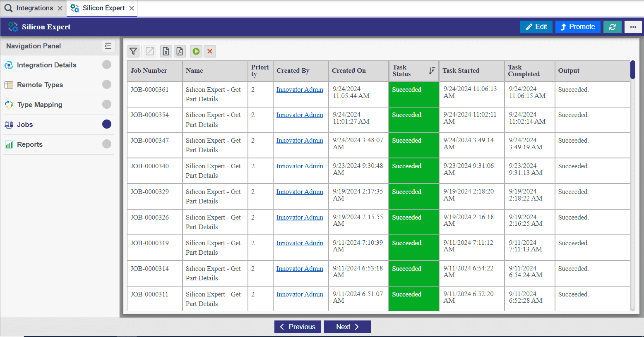Cancel the job using the red X icon
Screen dimensions: 644x337
click(x=210, y=51)
